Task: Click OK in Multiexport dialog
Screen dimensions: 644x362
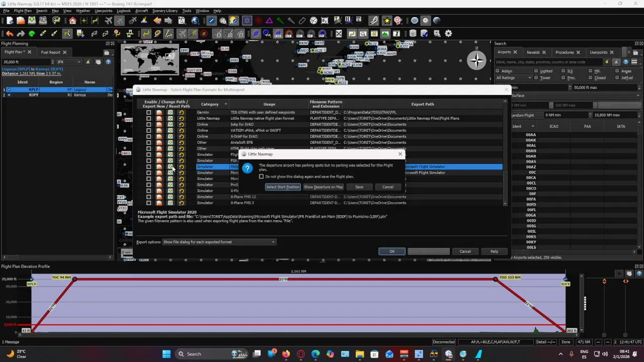Action: coord(392,251)
